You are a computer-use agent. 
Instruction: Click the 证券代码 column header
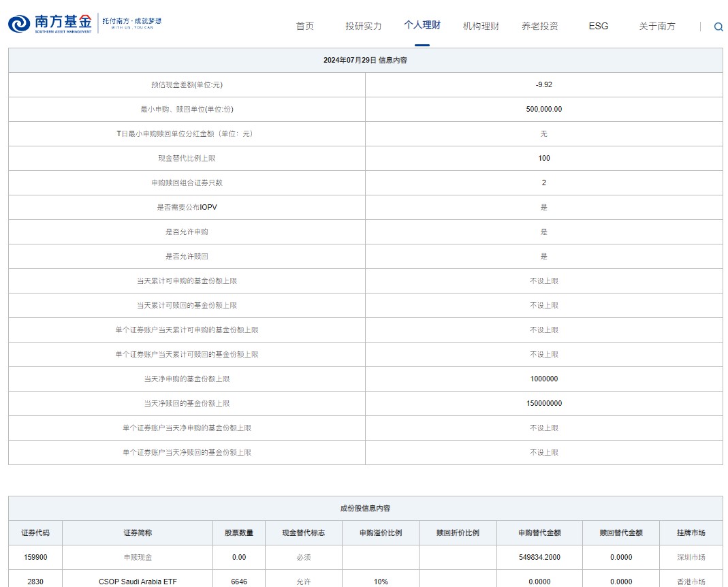click(35, 533)
